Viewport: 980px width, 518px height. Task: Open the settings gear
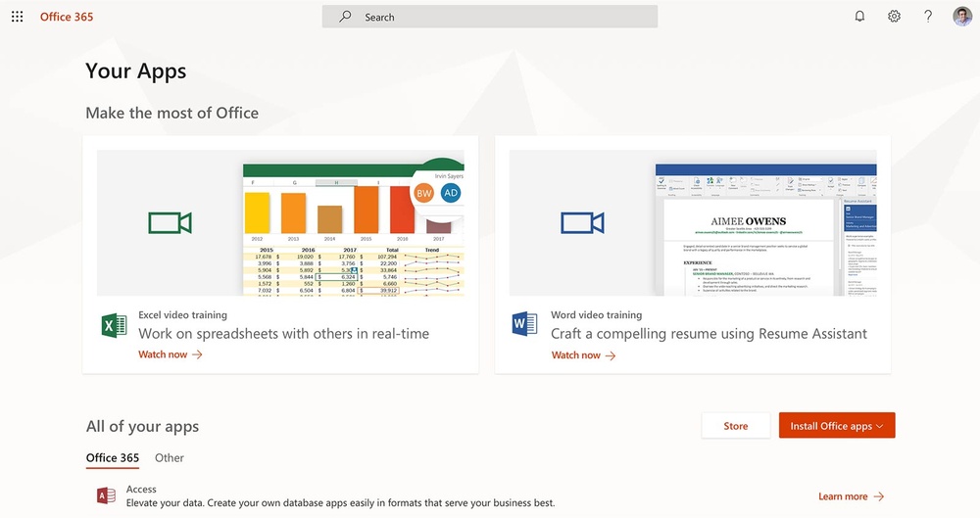point(894,17)
